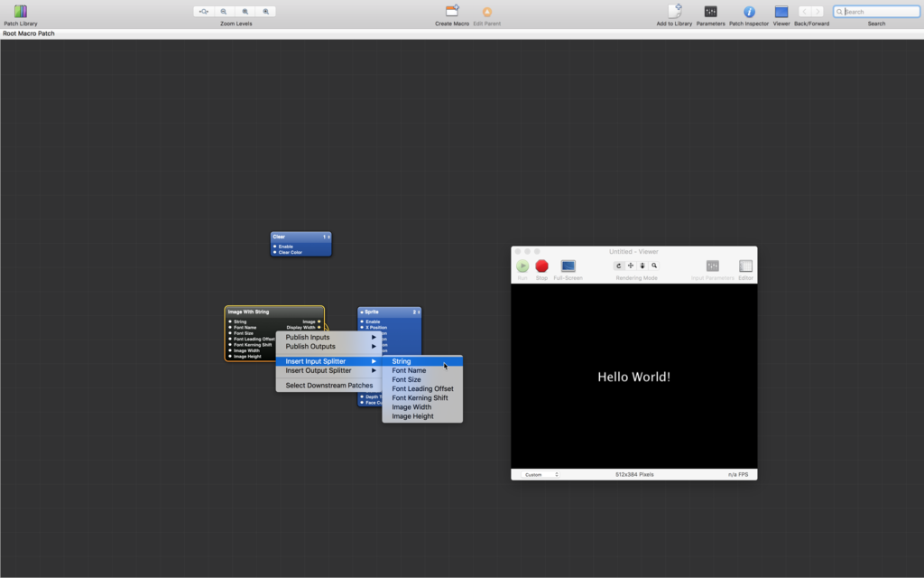
Task: Click the Viewer icon in the editor toolbar
Action: tap(781, 12)
